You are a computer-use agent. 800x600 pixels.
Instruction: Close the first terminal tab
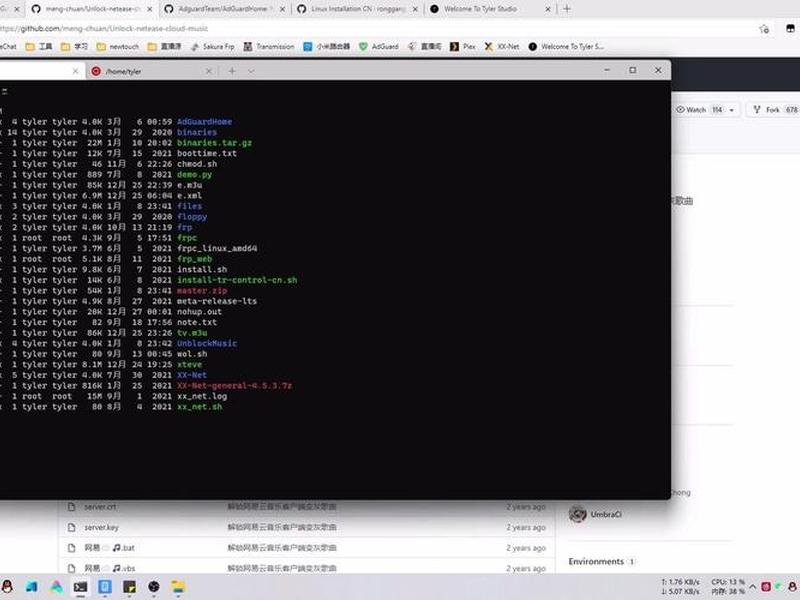click(75, 71)
